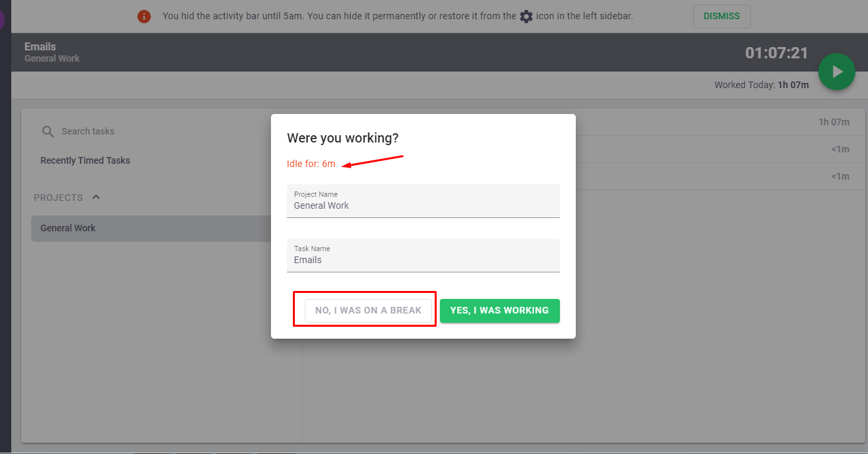The height and width of the screenshot is (454, 868).
Task: Confirm Yes, I was working
Action: pos(500,310)
